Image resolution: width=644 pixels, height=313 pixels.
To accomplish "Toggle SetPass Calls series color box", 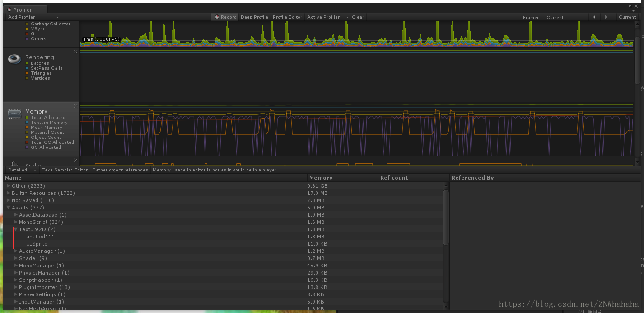I will [x=27, y=68].
